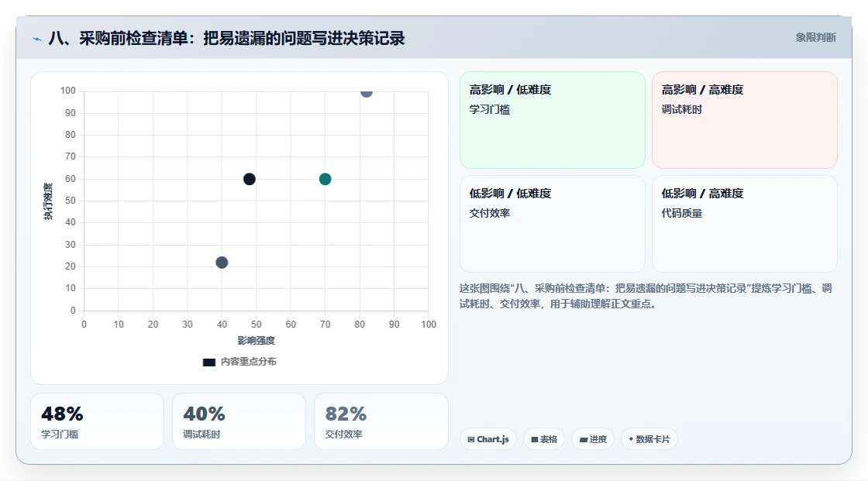
Task: Click the 内容重点分布 legend label
Action: pyautogui.click(x=248, y=362)
